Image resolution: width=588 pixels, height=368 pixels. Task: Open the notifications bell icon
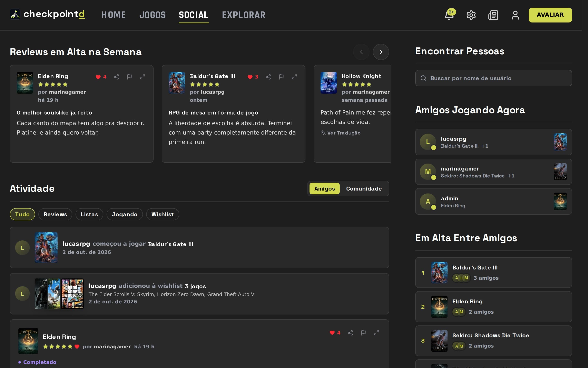(x=449, y=15)
